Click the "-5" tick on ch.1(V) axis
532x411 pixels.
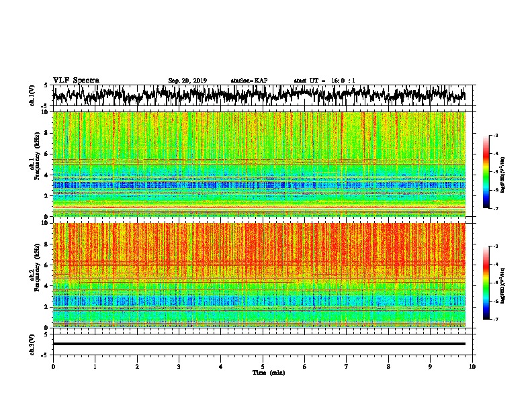45,106
